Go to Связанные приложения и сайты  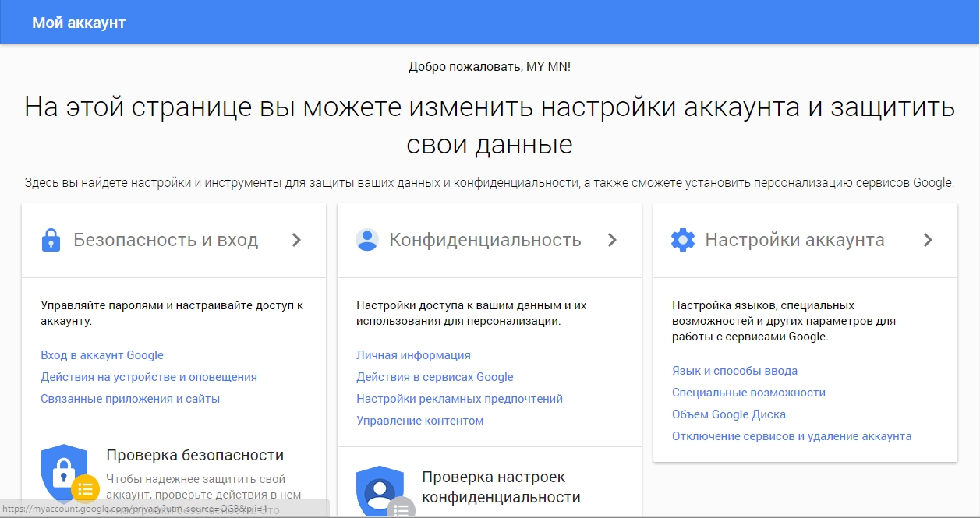click(x=130, y=399)
